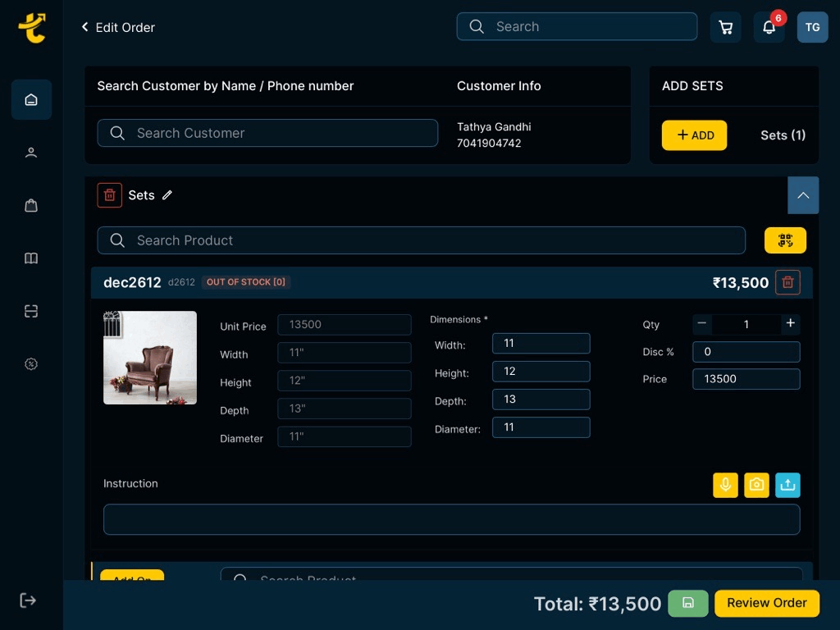
Task: Collapse the Sets section with chevron
Action: [803, 195]
